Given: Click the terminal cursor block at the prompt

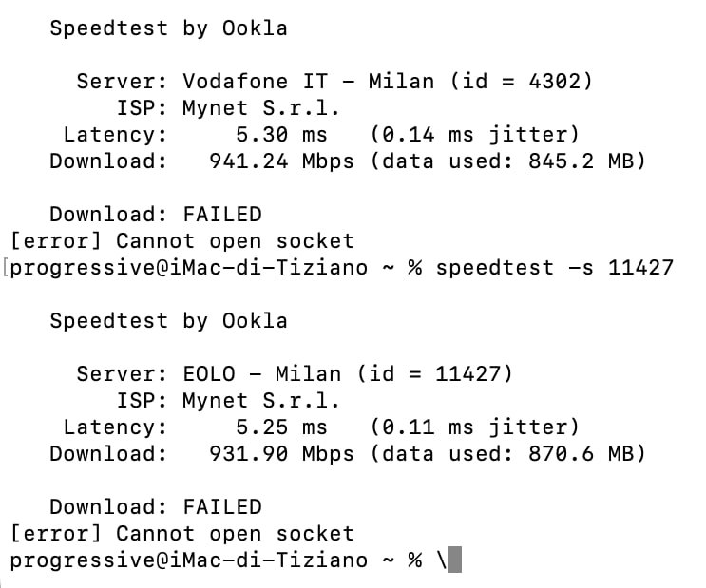Looking at the screenshot, I should pos(455,560).
